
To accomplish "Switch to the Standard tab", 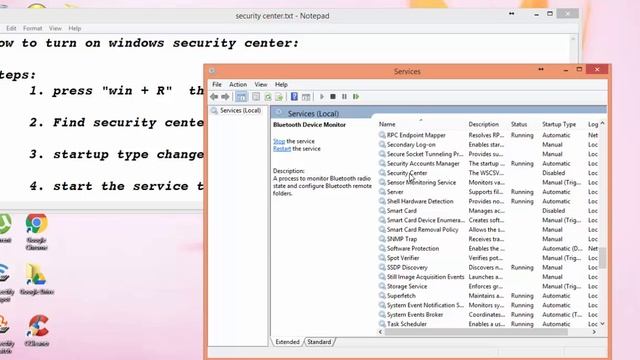I will click(319, 342).
